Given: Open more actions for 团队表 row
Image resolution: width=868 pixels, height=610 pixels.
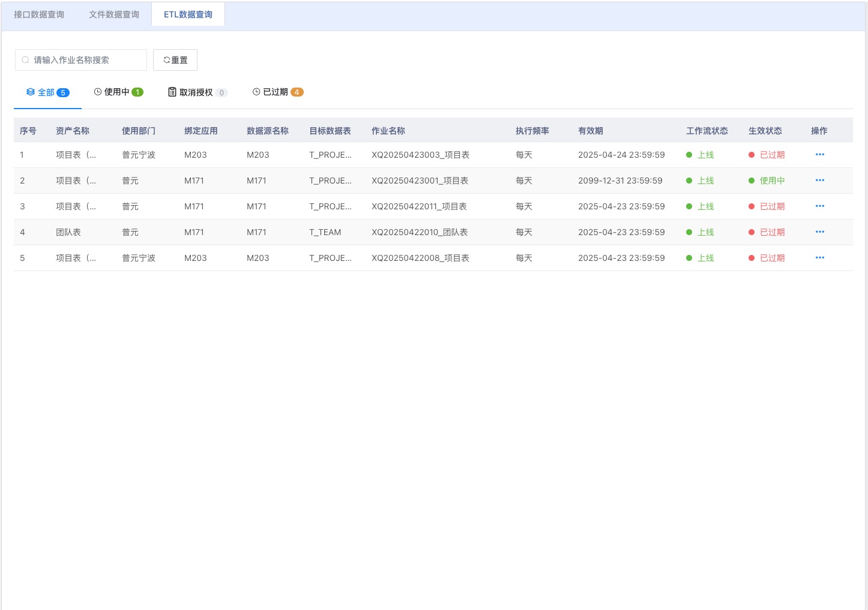Looking at the screenshot, I should [819, 232].
